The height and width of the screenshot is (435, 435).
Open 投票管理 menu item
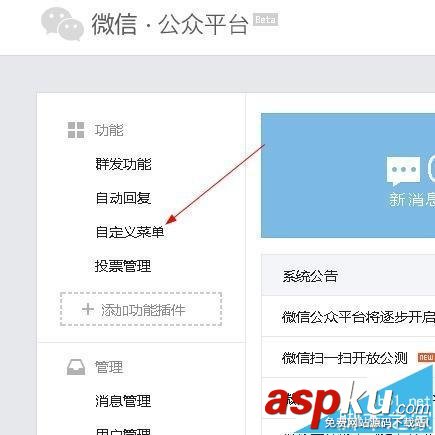tap(123, 266)
